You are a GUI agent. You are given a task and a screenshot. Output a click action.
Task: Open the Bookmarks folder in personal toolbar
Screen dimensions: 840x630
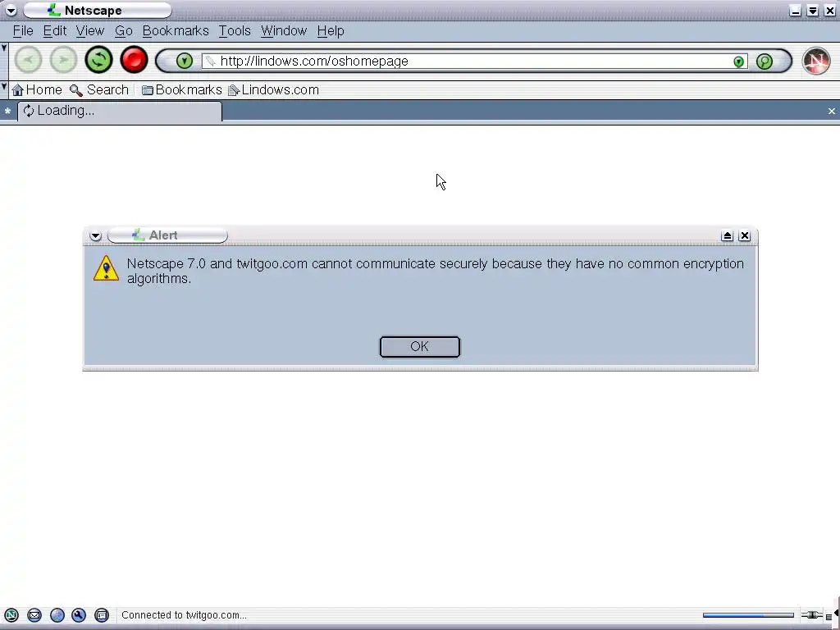[181, 90]
